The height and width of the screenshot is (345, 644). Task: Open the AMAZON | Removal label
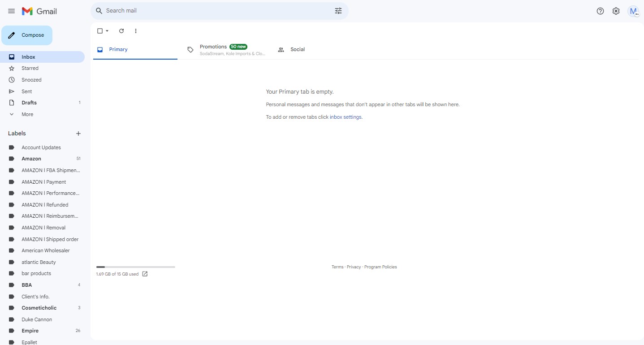coord(42,228)
